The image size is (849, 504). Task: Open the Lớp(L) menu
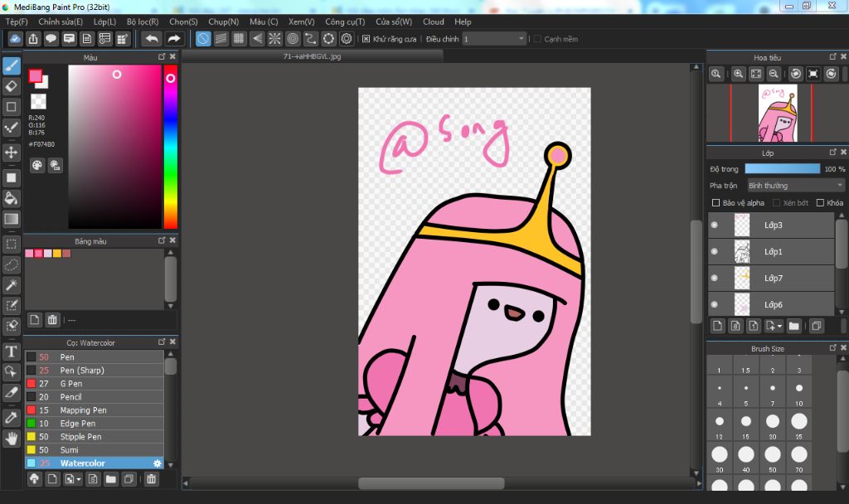pyautogui.click(x=105, y=22)
